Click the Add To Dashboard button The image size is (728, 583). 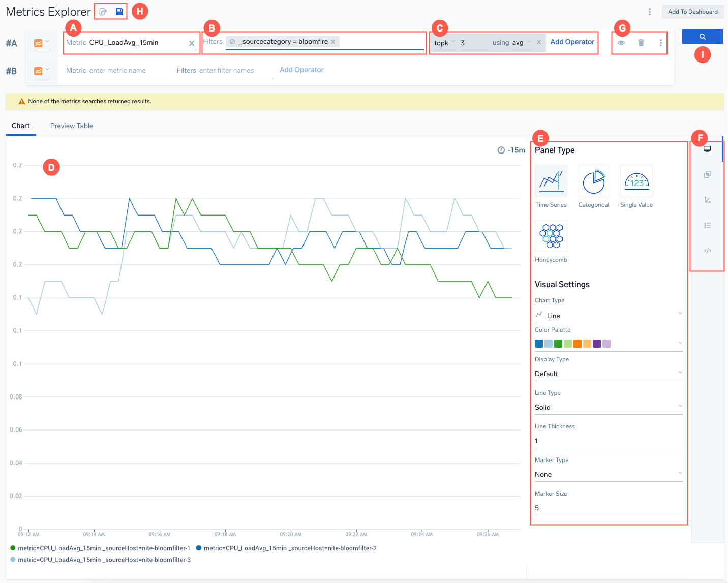click(x=692, y=12)
